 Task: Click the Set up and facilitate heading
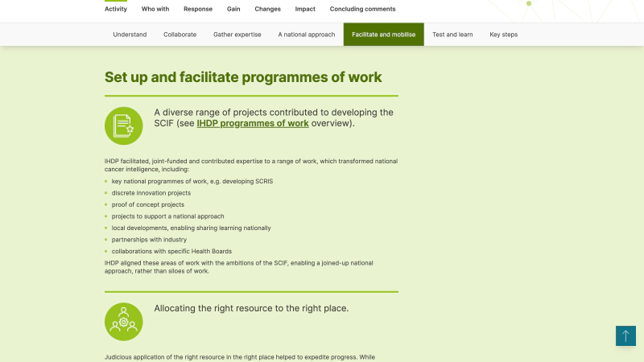point(243,77)
